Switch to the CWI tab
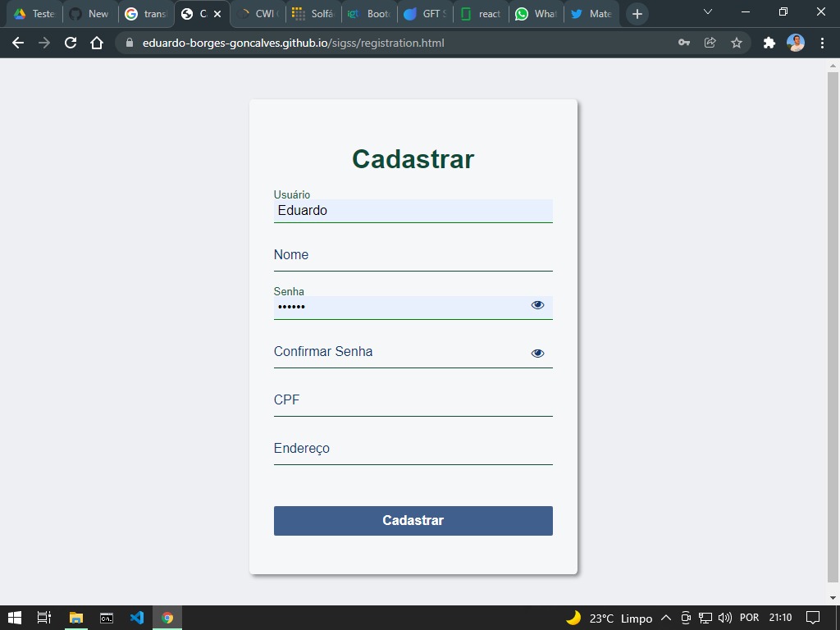 pos(258,14)
